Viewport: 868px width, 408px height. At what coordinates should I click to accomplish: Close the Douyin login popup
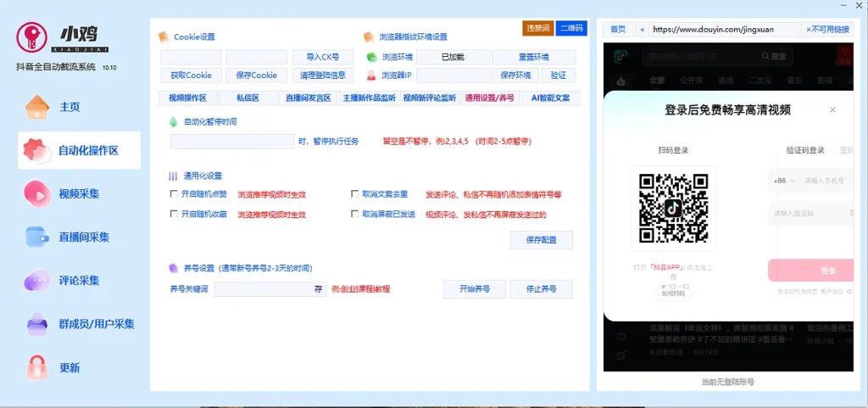coord(832,109)
